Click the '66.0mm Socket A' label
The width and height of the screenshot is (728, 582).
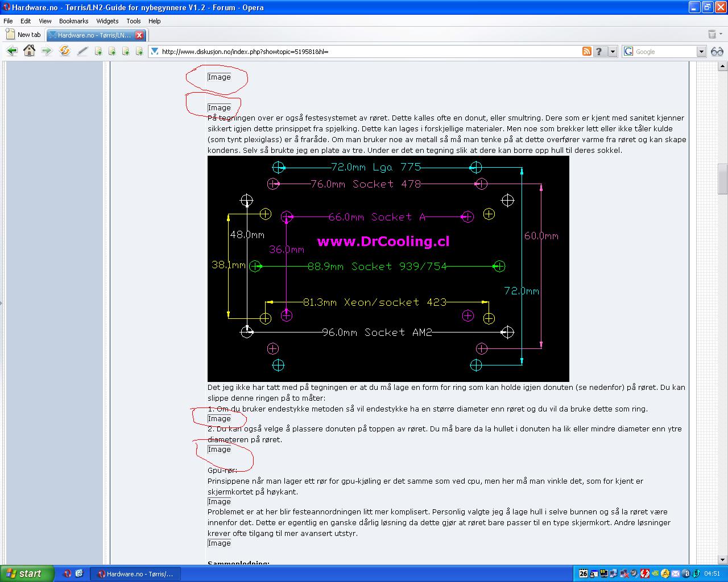click(377, 217)
